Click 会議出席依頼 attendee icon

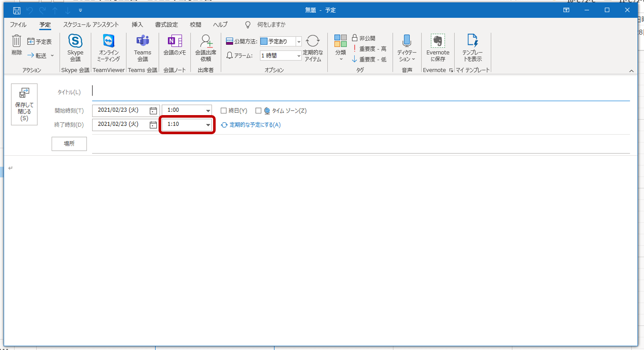pos(206,41)
